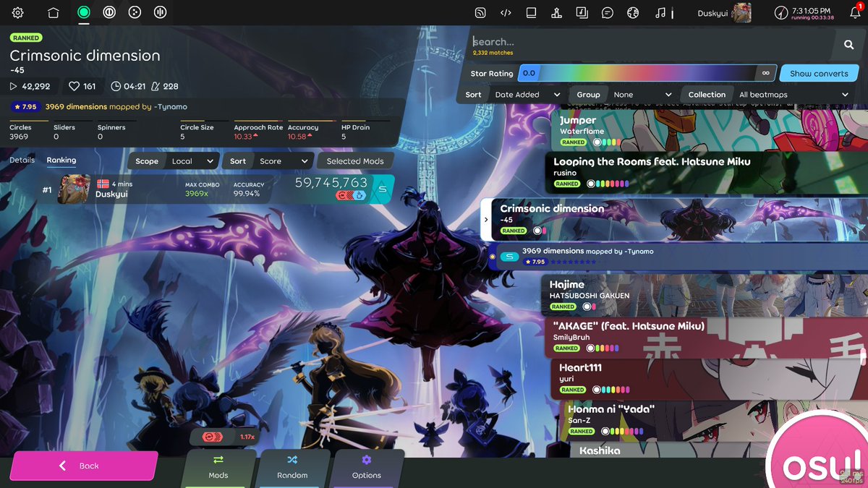Open the rankings podium icon
This screenshot has width=868, height=488.
tap(556, 12)
